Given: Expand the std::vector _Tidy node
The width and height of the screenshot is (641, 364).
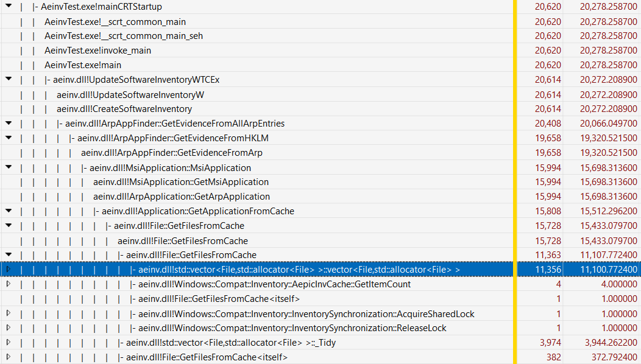Looking at the screenshot, I should click(8, 342).
